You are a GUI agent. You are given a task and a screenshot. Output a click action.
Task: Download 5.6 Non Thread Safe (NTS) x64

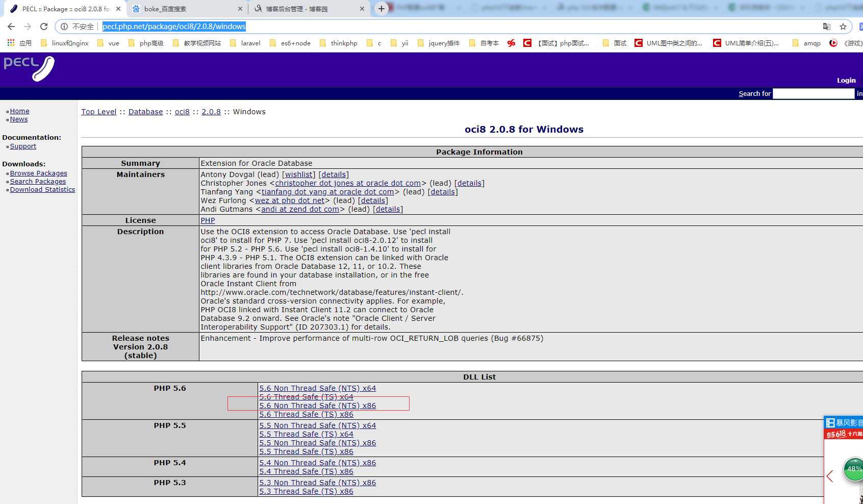pyautogui.click(x=318, y=388)
